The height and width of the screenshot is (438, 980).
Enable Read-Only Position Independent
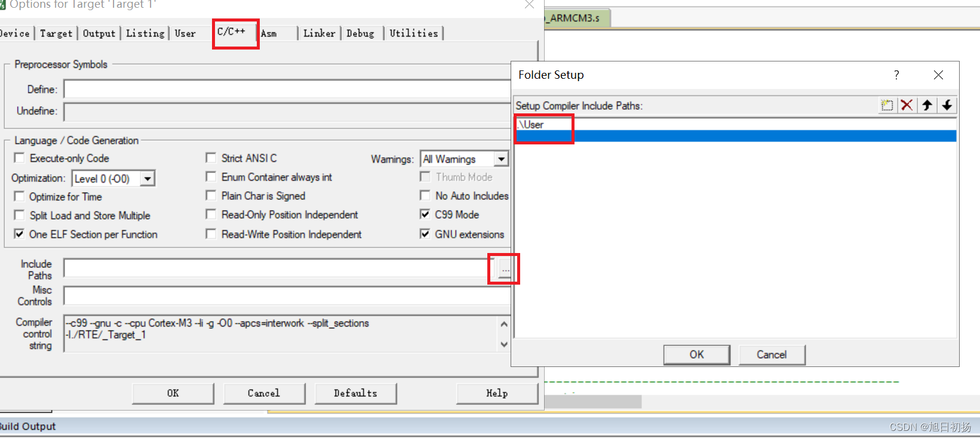(211, 214)
